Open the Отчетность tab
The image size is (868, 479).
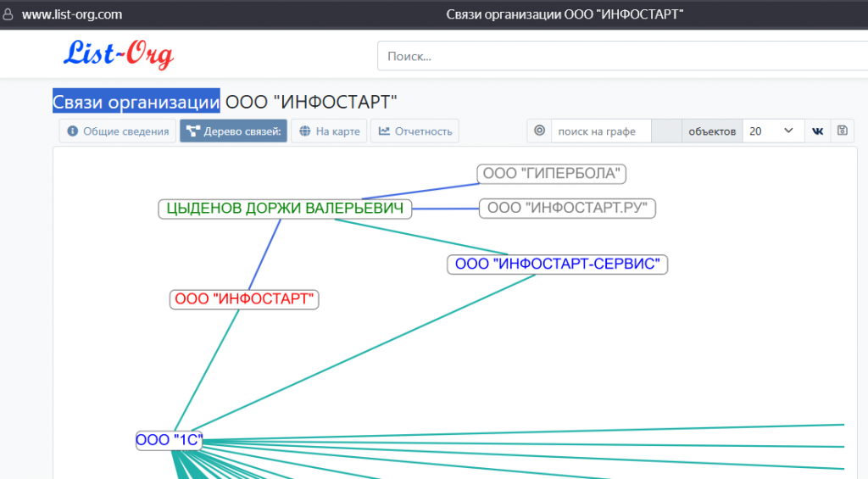coord(415,131)
